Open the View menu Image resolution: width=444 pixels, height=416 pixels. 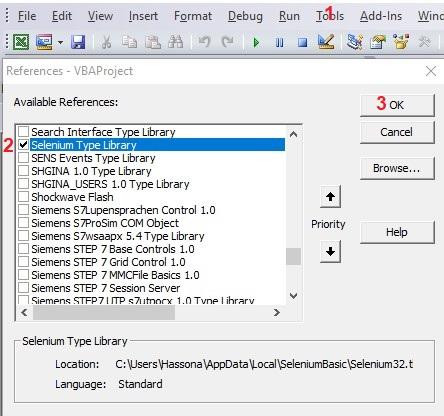tap(100, 16)
